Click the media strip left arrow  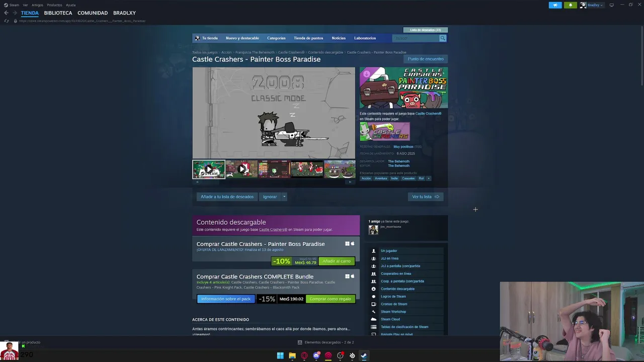coord(197,182)
